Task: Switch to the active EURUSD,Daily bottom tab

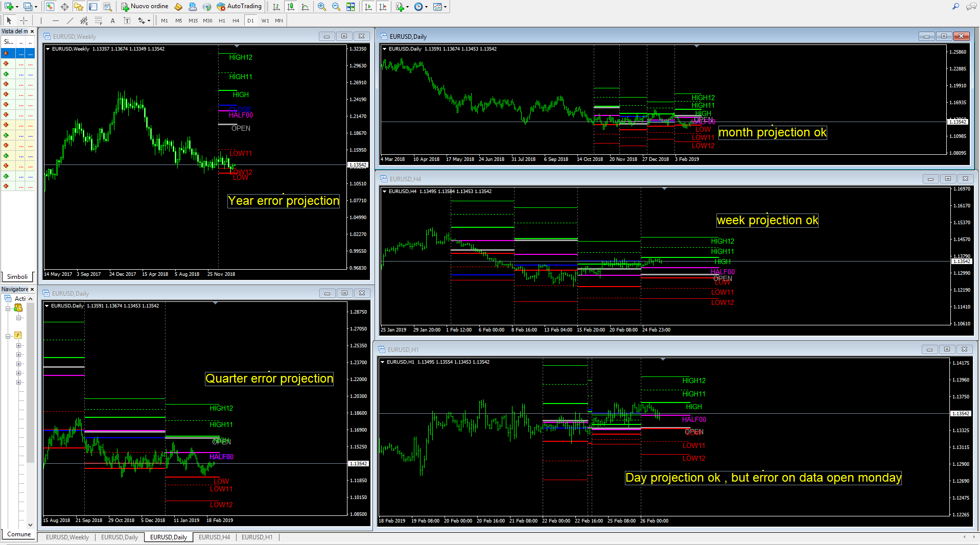Action: (169, 537)
